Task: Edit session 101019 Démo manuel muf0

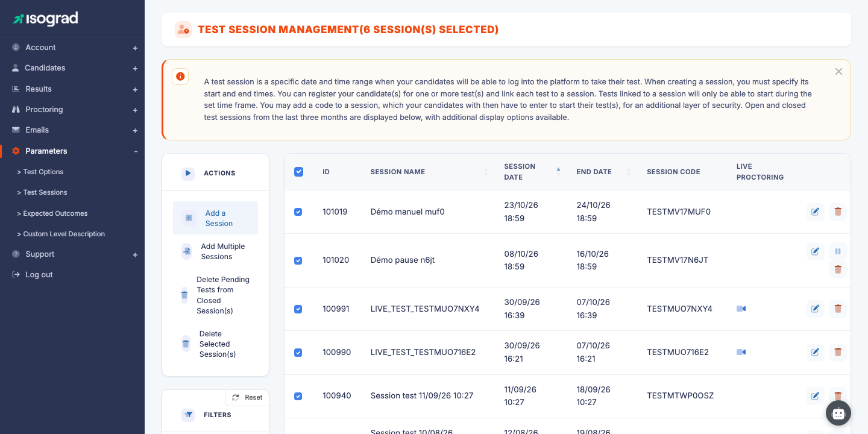Action: [x=816, y=212]
